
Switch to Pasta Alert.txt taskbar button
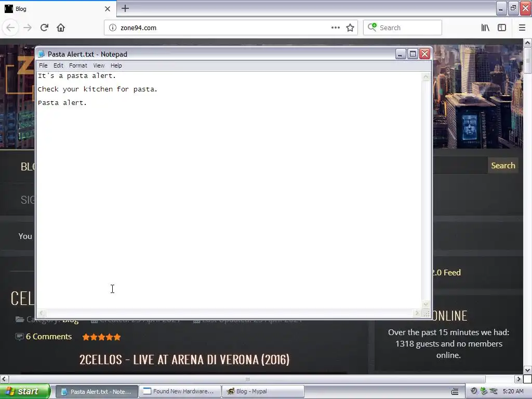click(x=96, y=392)
